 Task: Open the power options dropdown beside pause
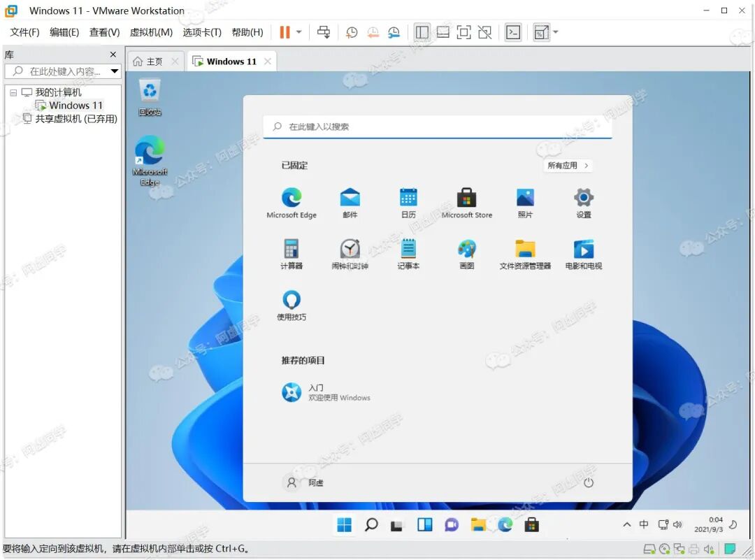[299, 32]
